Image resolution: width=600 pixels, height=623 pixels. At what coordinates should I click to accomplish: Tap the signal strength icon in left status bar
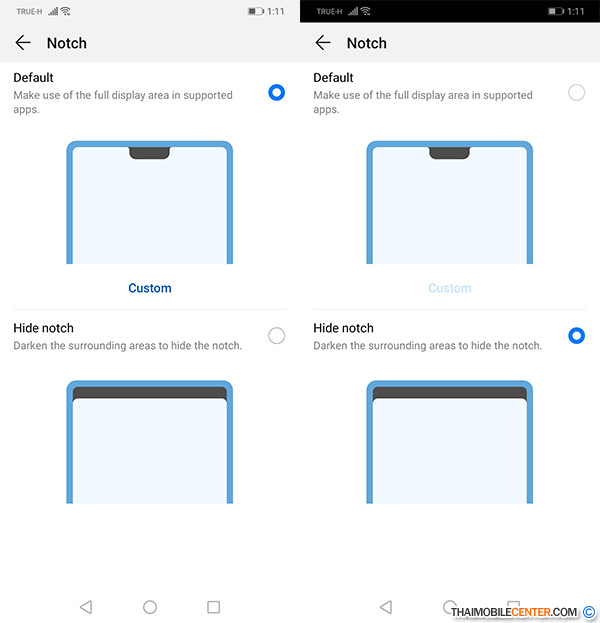[53, 11]
